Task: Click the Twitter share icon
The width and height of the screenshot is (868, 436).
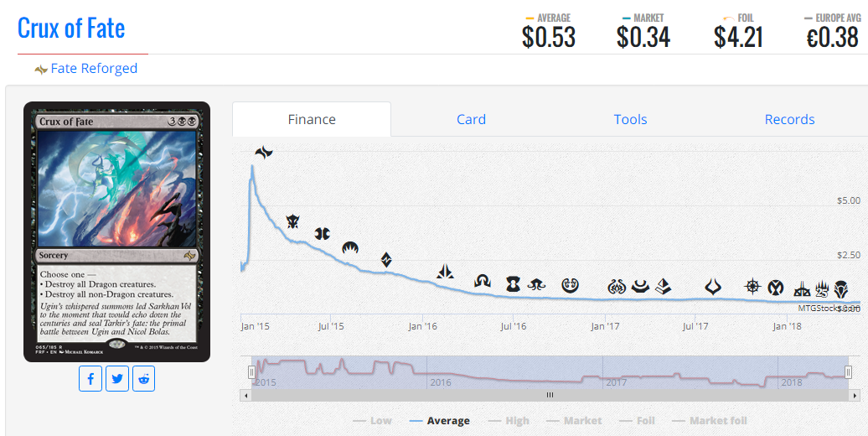Action: (x=117, y=379)
